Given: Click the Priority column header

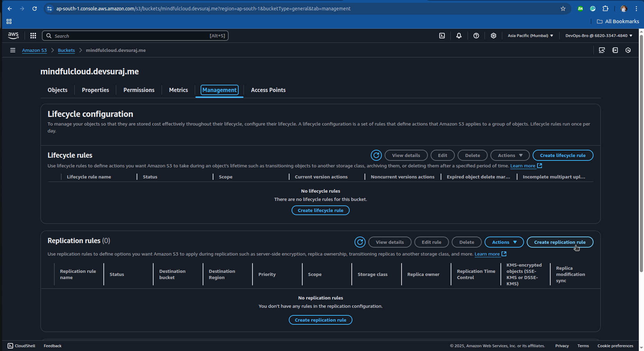Looking at the screenshot, I should coord(267,274).
